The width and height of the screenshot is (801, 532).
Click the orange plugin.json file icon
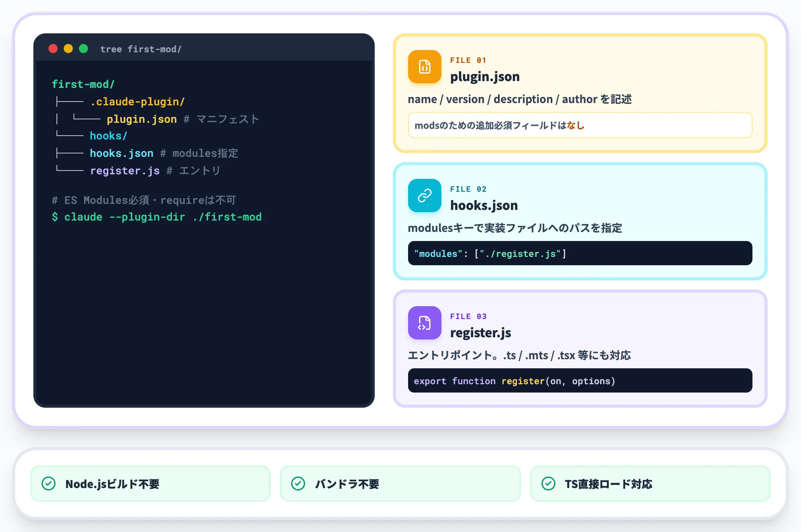click(x=424, y=67)
